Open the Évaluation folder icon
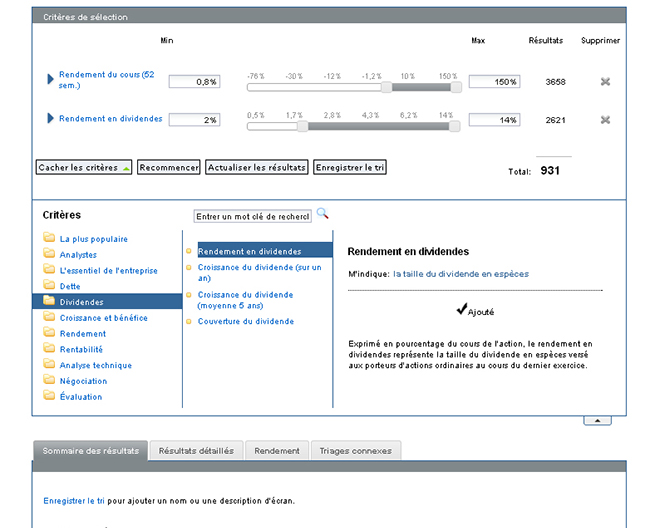 coord(49,395)
